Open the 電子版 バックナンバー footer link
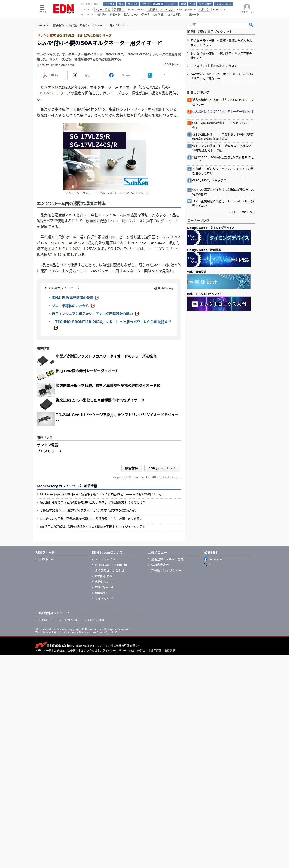The image size is (289, 868). point(166,571)
